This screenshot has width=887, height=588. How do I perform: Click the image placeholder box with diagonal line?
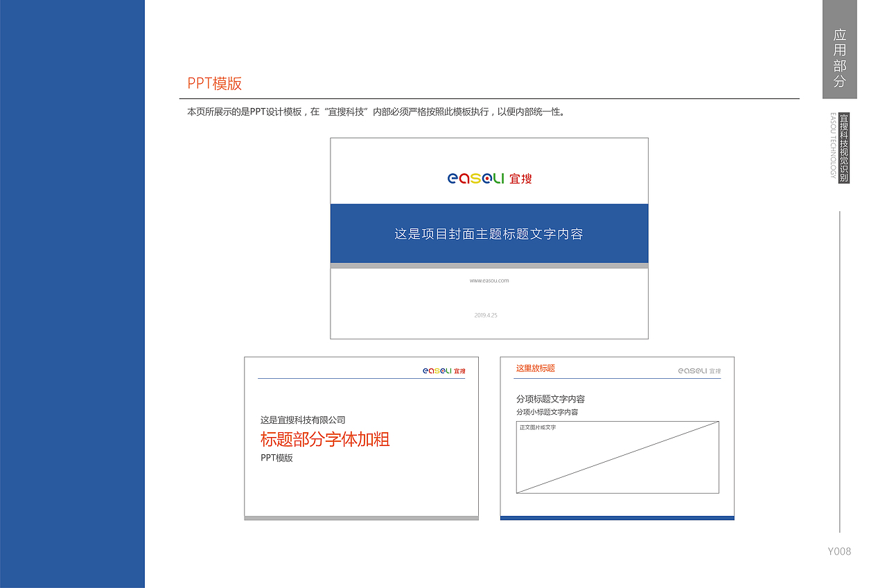click(617, 457)
